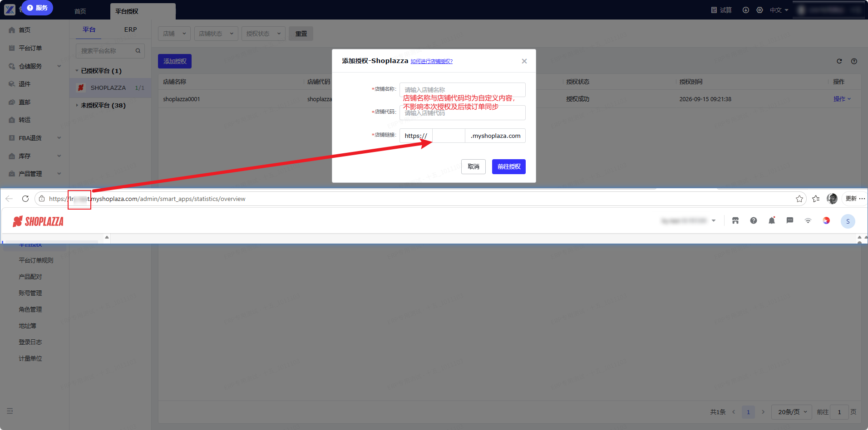The width and height of the screenshot is (868, 430).
Task: Open the 20条/页 page size selector
Action: click(792, 412)
